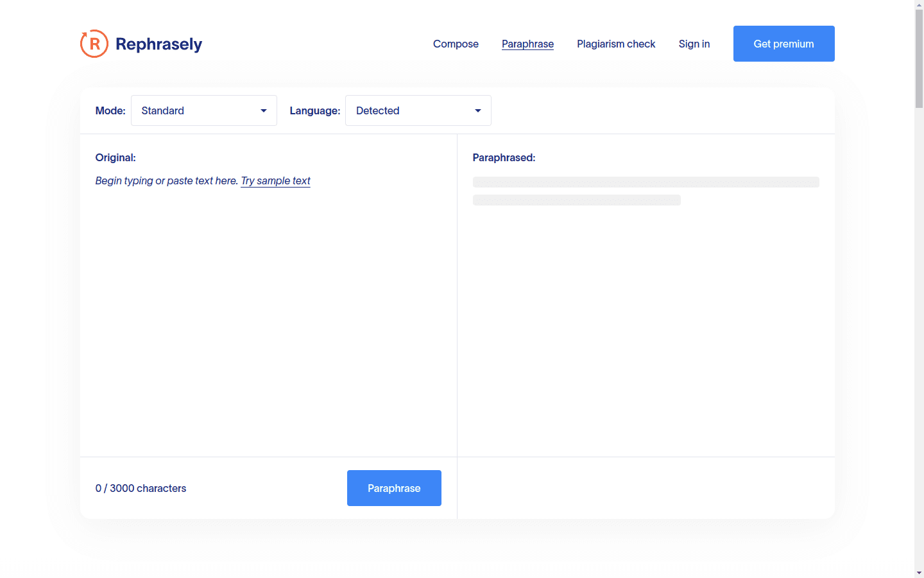Click the caret arrow in Language dropdown
The image size is (924, 578).
tap(478, 110)
